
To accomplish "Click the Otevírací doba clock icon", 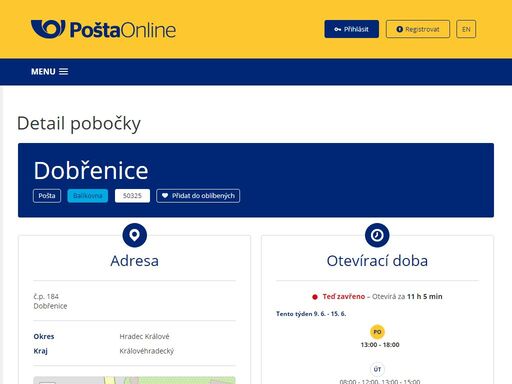I will (x=377, y=235).
